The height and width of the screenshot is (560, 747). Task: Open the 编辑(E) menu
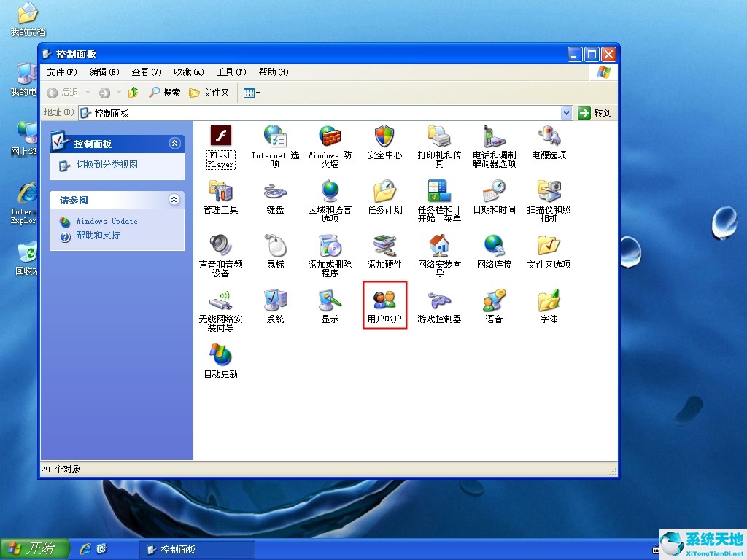coord(104,72)
